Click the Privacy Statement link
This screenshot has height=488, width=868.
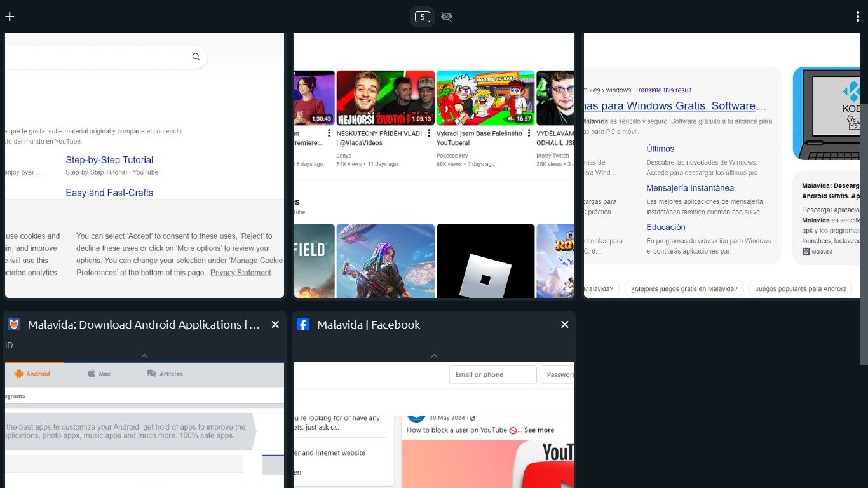click(240, 273)
